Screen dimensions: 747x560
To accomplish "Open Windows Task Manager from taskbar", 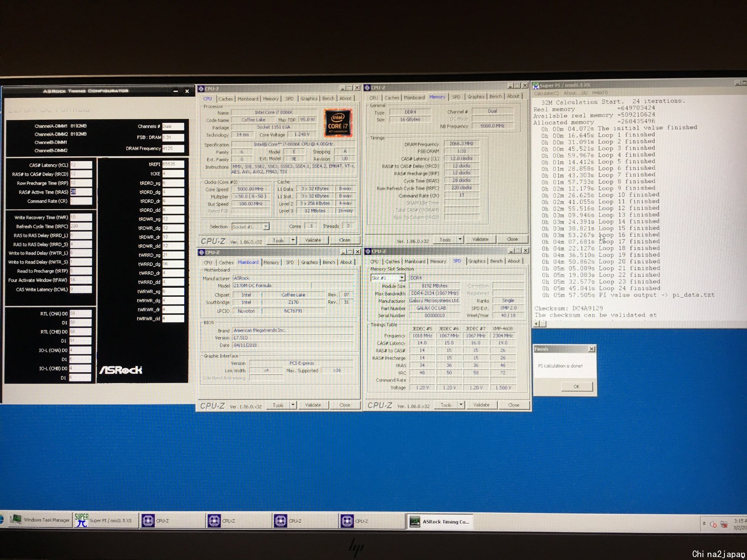I will [40, 520].
